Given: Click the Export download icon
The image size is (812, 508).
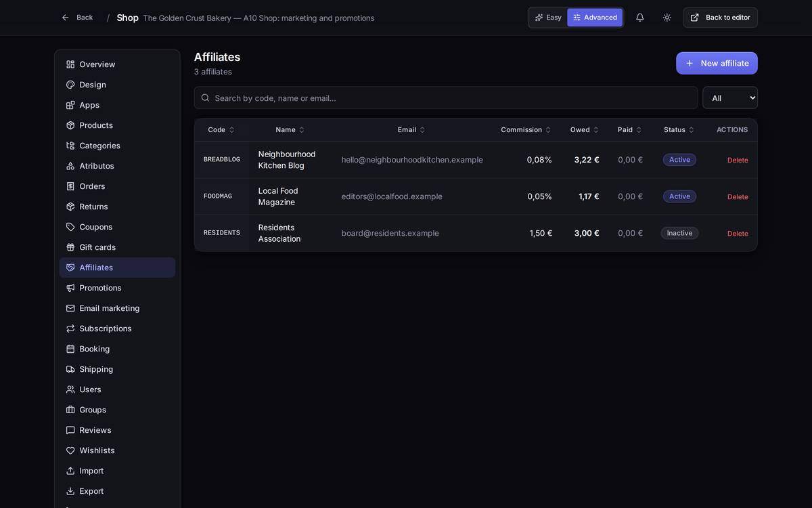Looking at the screenshot, I should point(70,491).
